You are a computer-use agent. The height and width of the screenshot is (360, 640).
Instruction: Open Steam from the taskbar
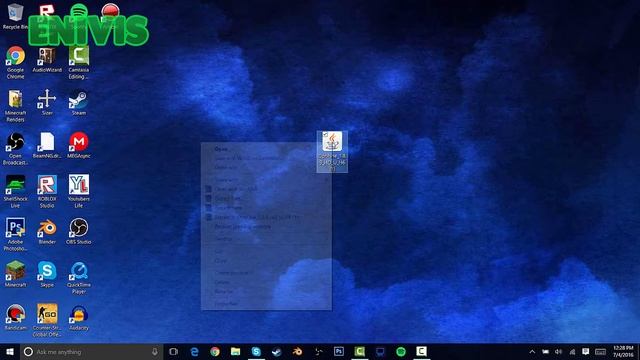[277, 351]
